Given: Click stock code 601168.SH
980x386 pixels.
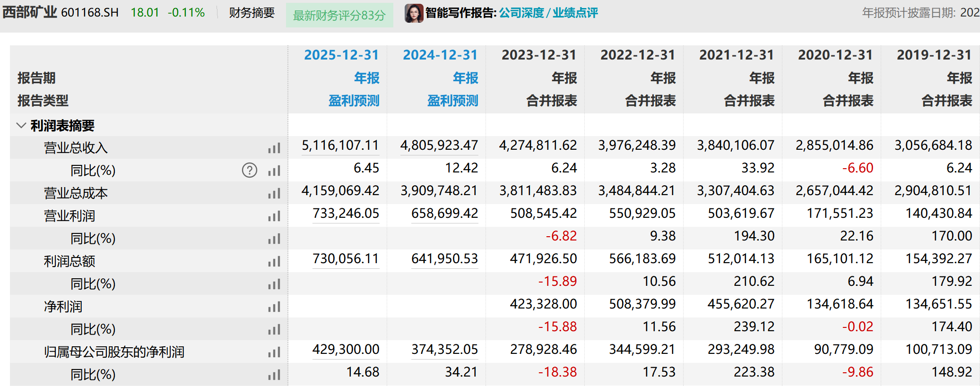Looking at the screenshot, I should (x=90, y=13).
